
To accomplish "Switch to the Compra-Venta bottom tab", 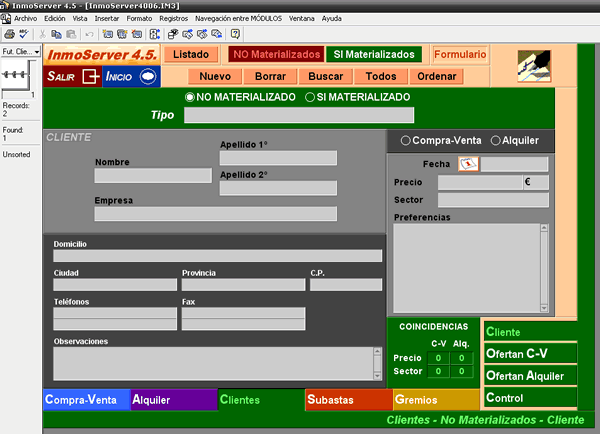I will pos(87,400).
